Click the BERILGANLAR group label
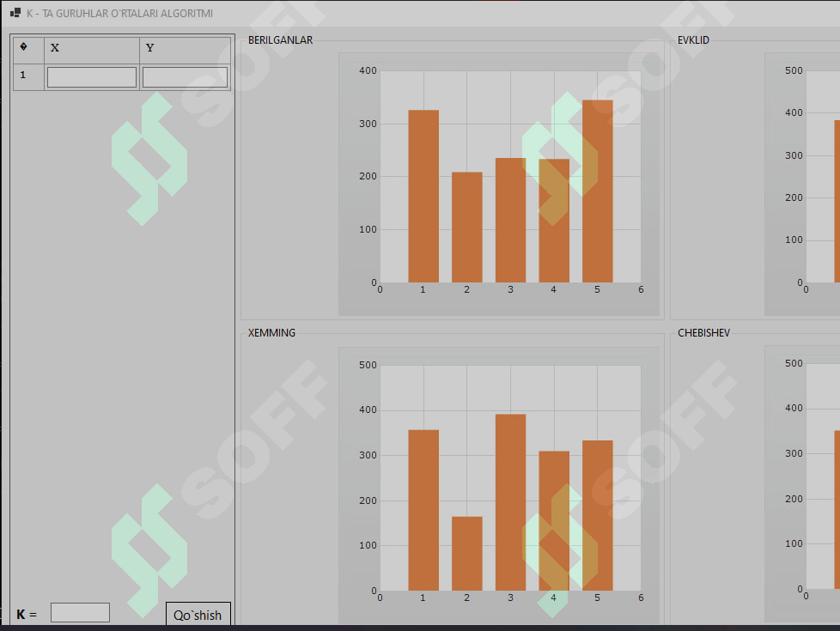This screenshot has height=631, width=840. 280,40
